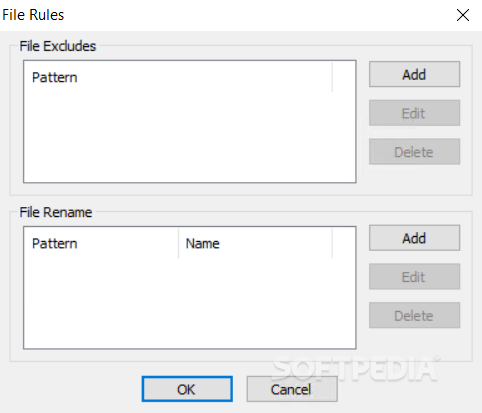Close the File Rules dialog window
Screen dimensions: 482x413
point(463,15)
